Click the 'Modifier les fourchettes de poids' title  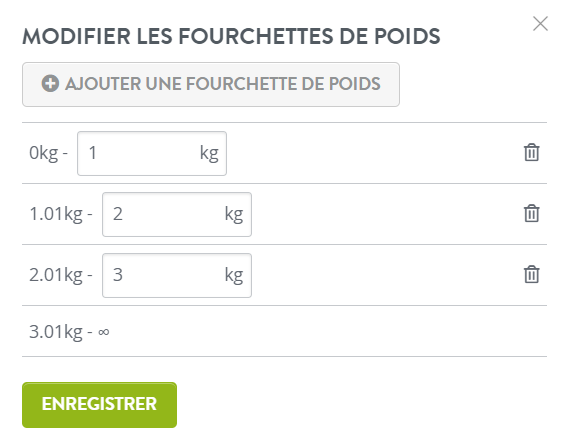coord(231,36)
